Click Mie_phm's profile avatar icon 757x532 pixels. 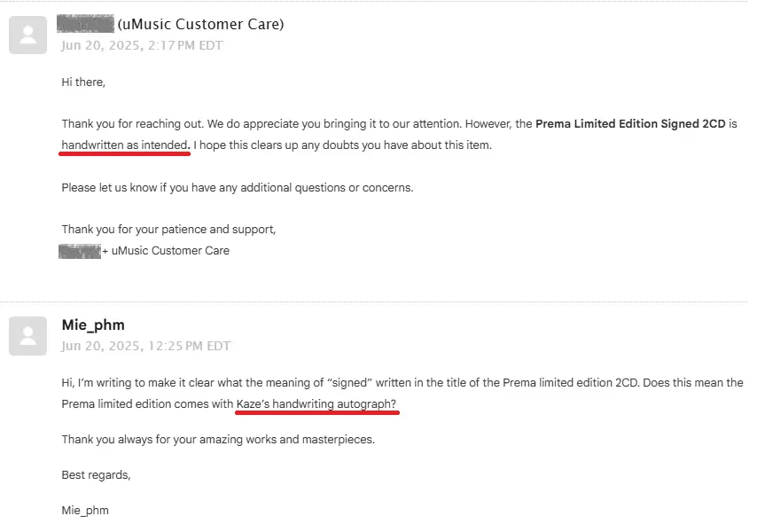[x=28, y=336]
